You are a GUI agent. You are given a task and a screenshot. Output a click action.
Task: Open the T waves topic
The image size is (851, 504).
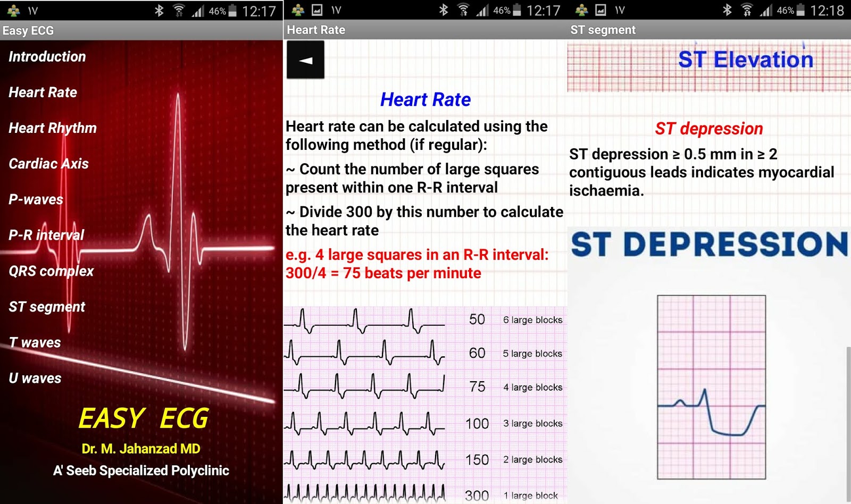(34, 342)
